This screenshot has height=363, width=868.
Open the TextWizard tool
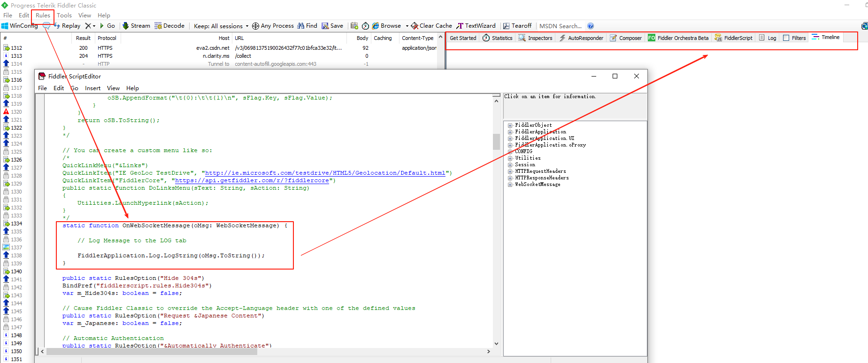click(476, 26)
